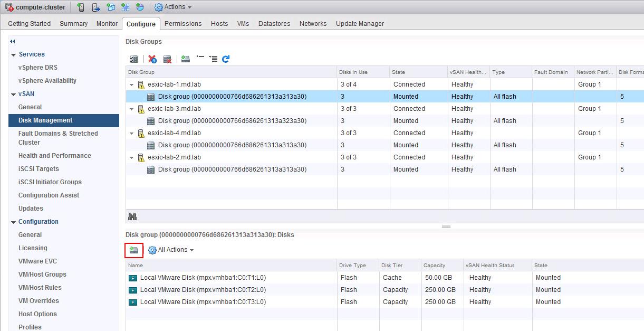Screen dimensions: 644x331
Task: Click the "3 of 4" disks in use cell
Action: pyautogui.click(x=363, y=84)
